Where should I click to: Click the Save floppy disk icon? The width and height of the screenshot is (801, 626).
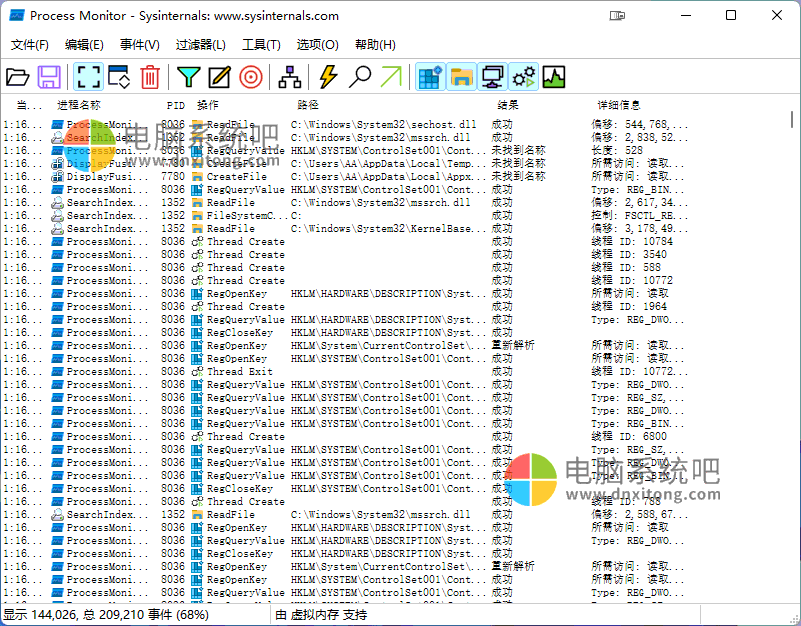pos(49,77)
